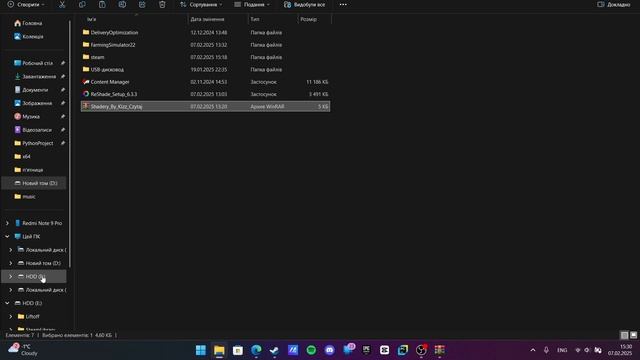Image resolution: width=640 pixels, height=360 pixels.
Task: Expand the highlighted HDD drive node
Action: tap(11, 276)
